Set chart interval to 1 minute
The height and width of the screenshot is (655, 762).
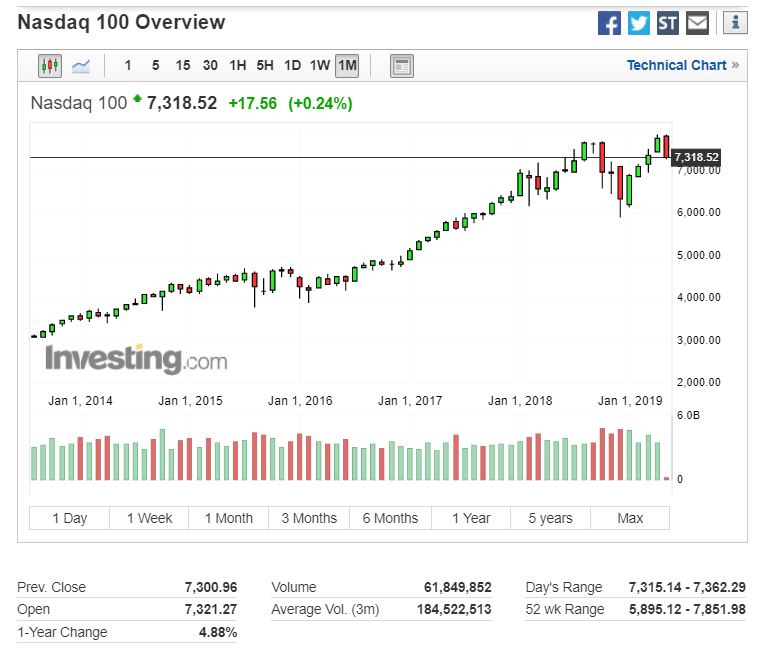click(127, 66)
